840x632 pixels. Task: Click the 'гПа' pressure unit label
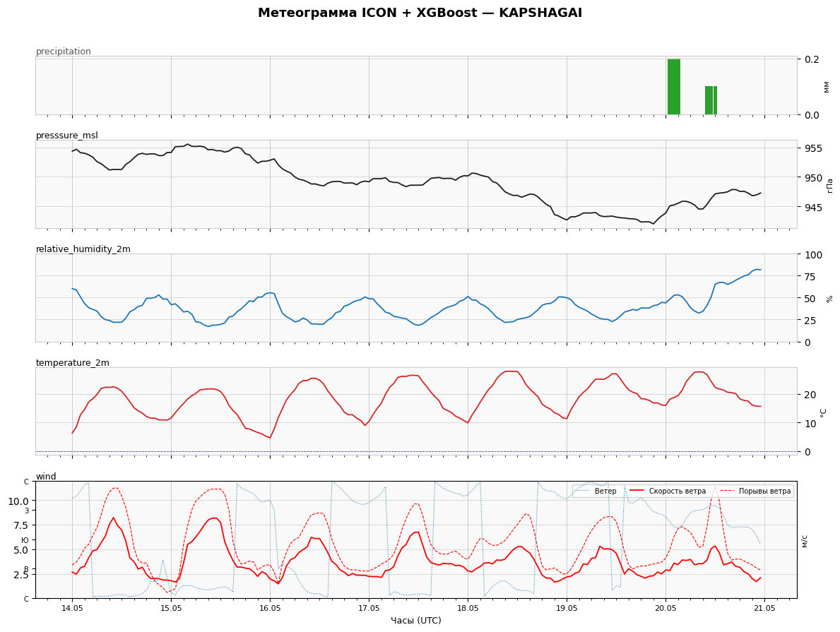[830, 185]
